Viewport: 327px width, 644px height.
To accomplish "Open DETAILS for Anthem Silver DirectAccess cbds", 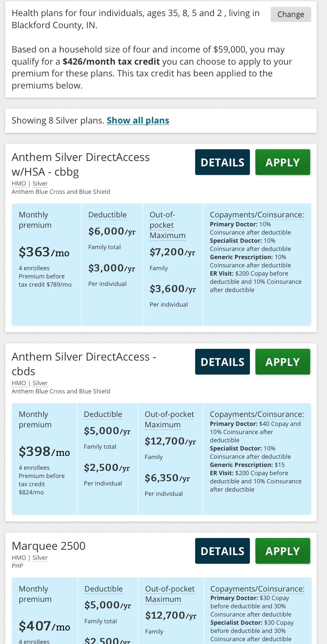I will pos(222,362).
